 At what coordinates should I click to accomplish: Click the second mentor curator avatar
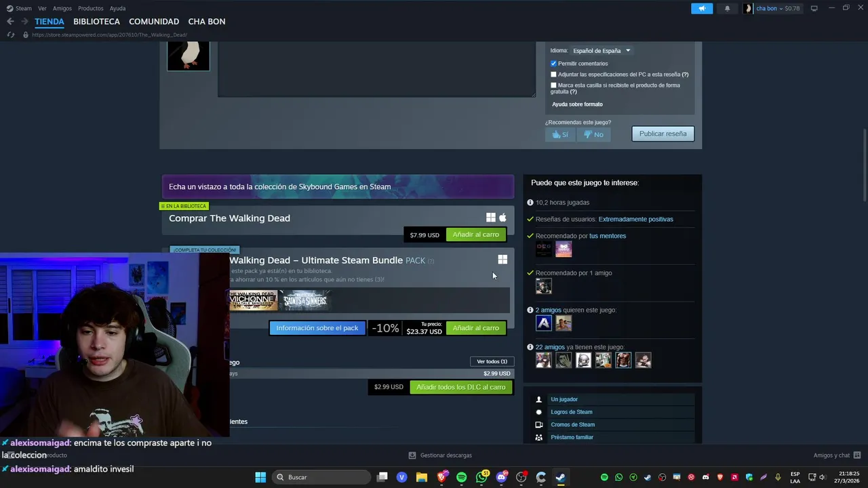(x=564, y=249)
